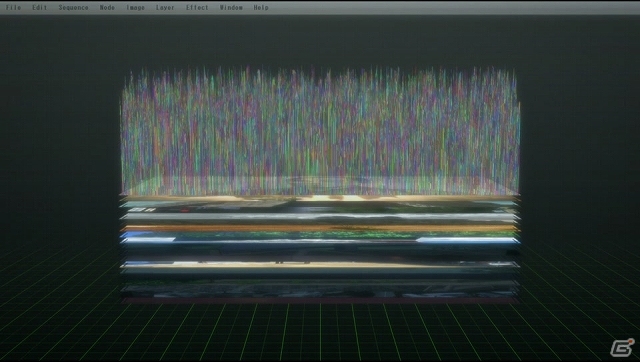640x362 pixels.
Task: Open the Effect menu
Action: tap(197, 7)
